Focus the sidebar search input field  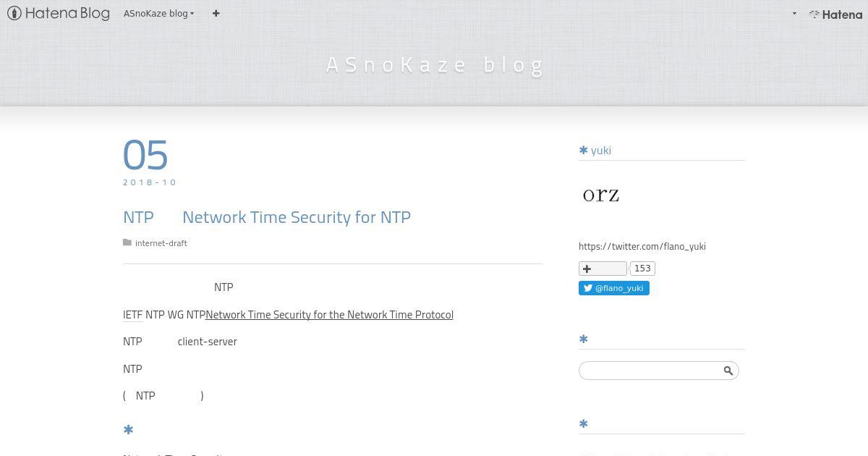(x=651, y=371)
